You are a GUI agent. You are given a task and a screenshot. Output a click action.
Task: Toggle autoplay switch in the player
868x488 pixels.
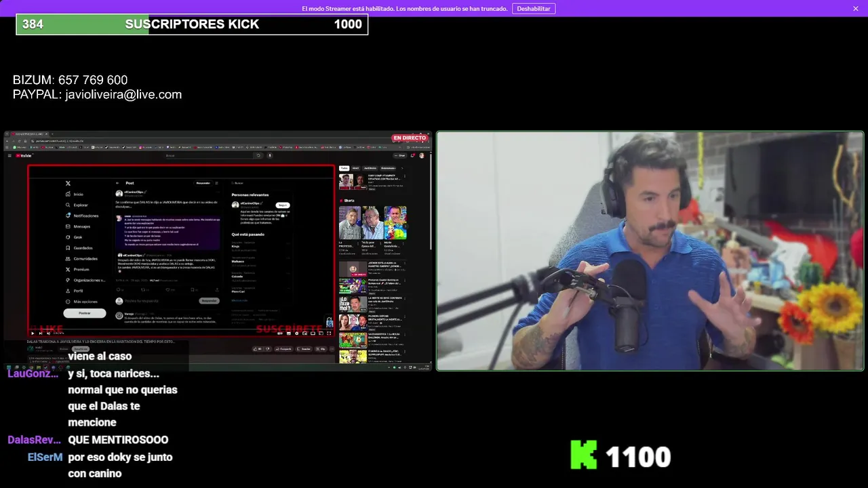point(280,333)
